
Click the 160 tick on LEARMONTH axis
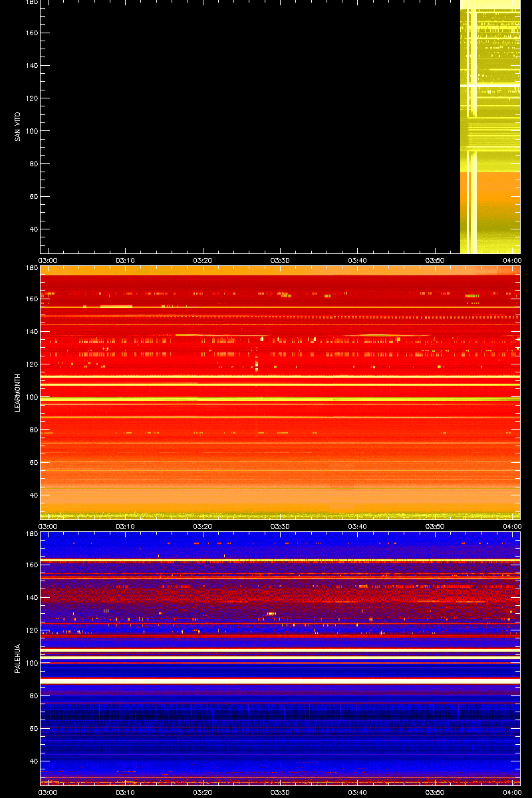(31, 299)
